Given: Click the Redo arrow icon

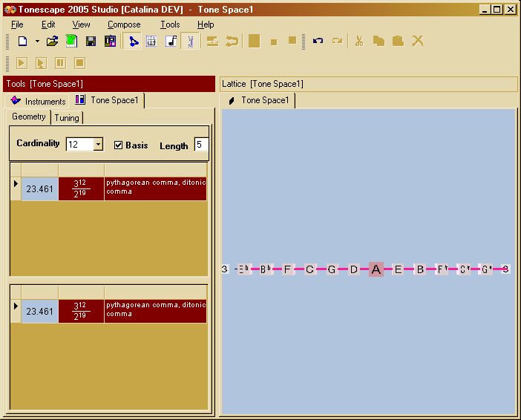Looking at the screenshot, I should click(337, 41).
